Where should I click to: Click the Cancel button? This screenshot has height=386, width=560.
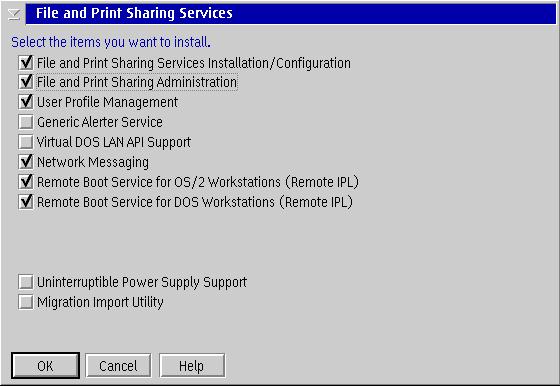coord(118,366)
